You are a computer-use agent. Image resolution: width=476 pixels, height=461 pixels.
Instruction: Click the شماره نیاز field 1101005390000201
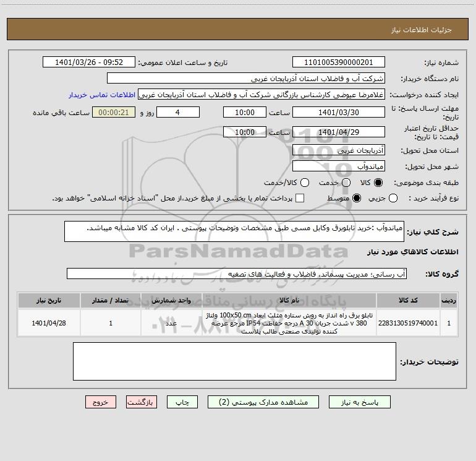(x=339, y=62)
